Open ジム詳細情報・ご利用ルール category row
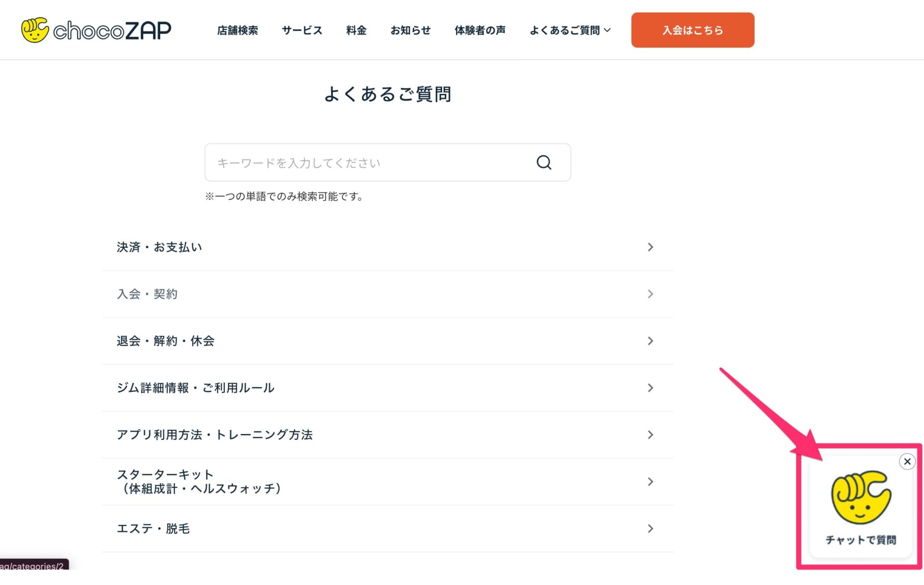The image size is (924, 585). click(195, 388)
